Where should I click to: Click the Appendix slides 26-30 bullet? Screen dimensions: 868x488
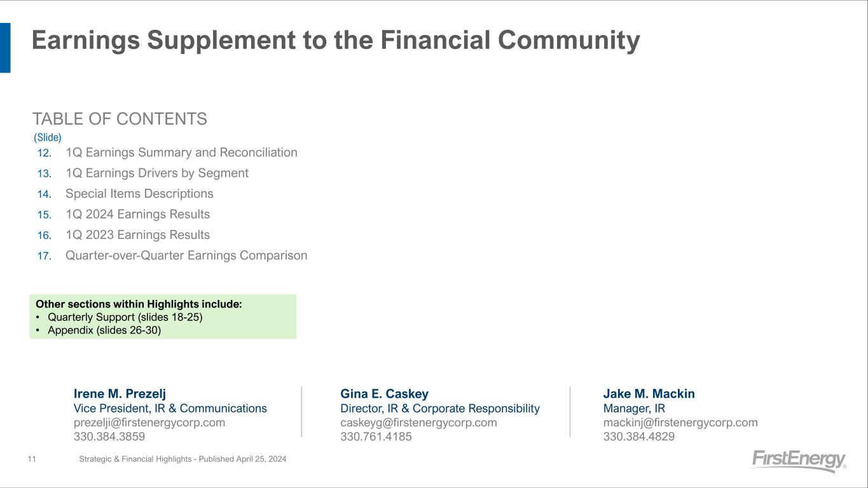pyautogui.click(x=104, y=330)
